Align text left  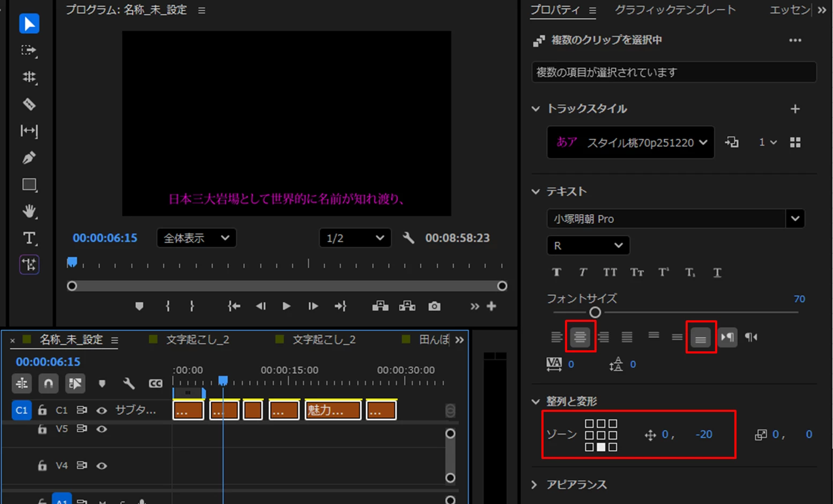coord(556,337)
